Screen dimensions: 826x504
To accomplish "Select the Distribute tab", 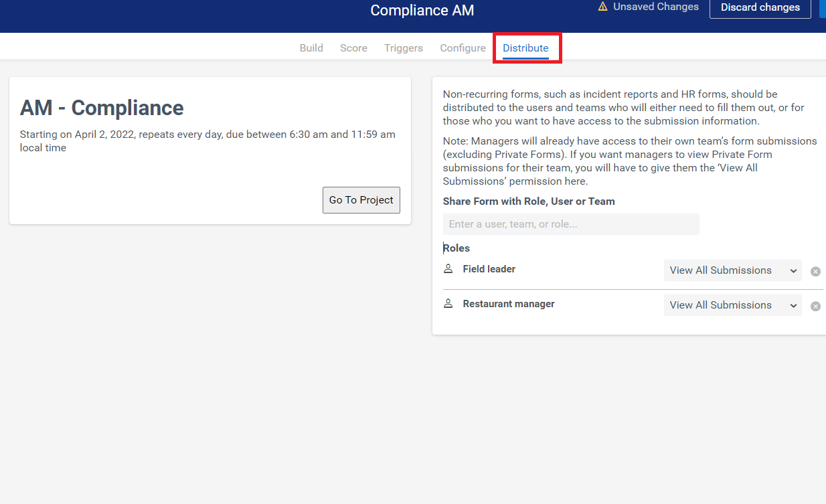I will pyautogui.click(x=525, y=48).
